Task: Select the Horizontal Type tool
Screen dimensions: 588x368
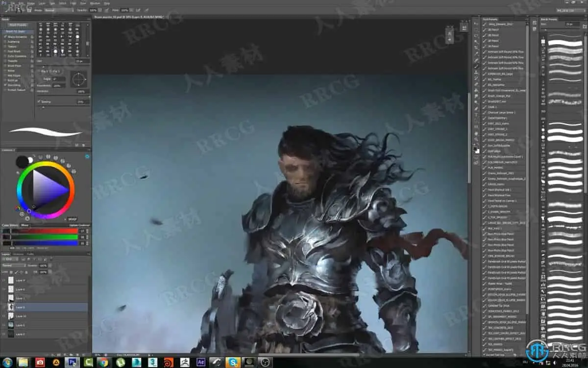Action: click(476, 114)
